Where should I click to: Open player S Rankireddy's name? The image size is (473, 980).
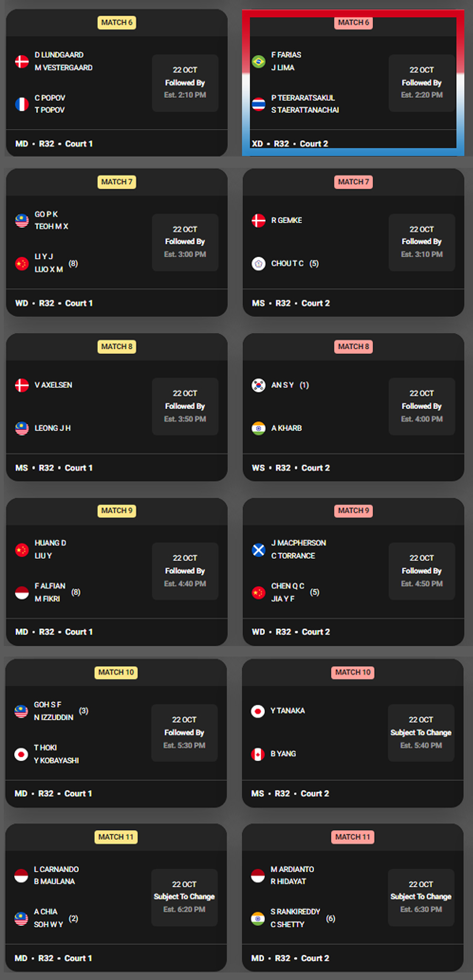tap(295, 912)
